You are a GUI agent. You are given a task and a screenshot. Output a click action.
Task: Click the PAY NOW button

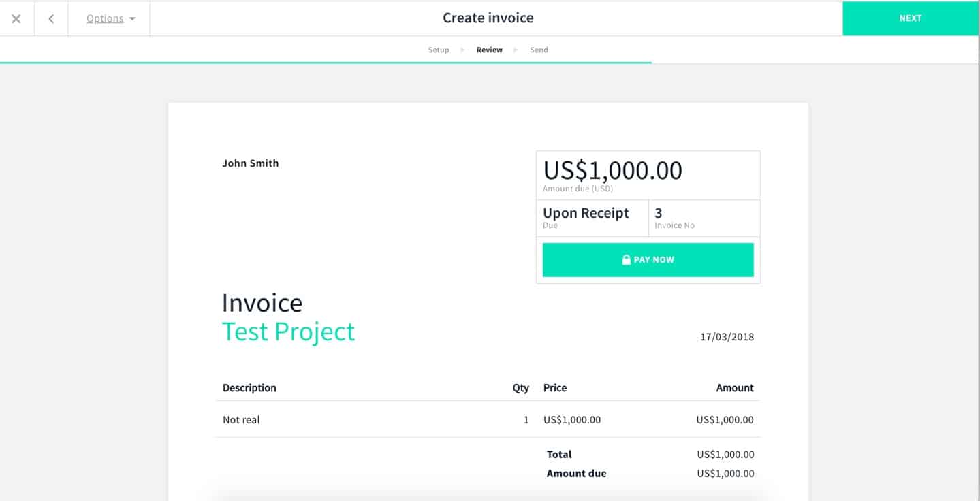pos(648,260)
